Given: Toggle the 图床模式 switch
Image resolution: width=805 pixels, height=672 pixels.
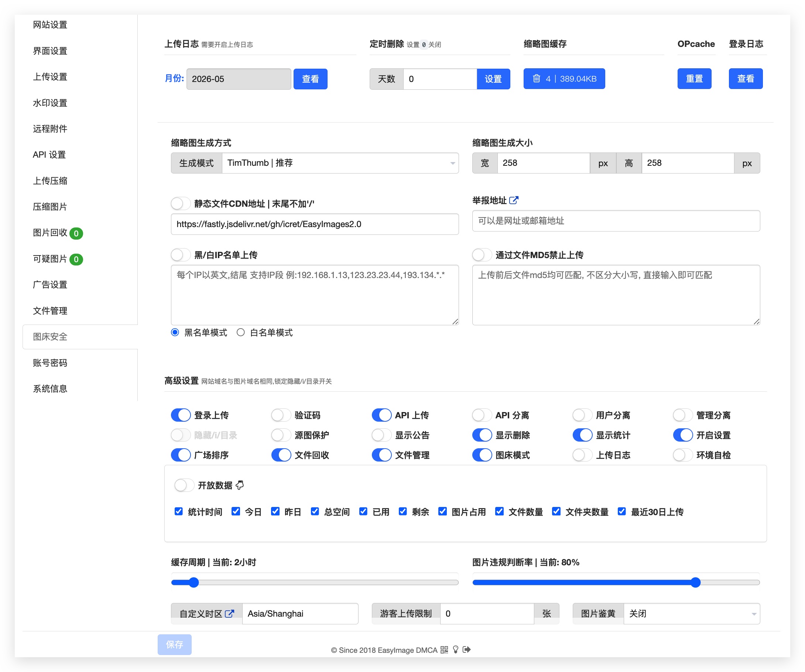Looking at the screenshot, I should pyautogui.click(x=482, y=455).
